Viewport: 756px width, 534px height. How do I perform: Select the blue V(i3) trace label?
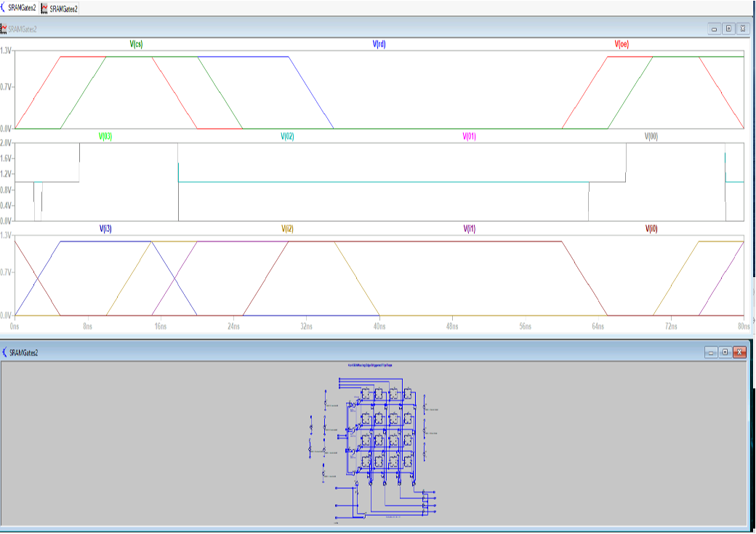pos(105,228)
